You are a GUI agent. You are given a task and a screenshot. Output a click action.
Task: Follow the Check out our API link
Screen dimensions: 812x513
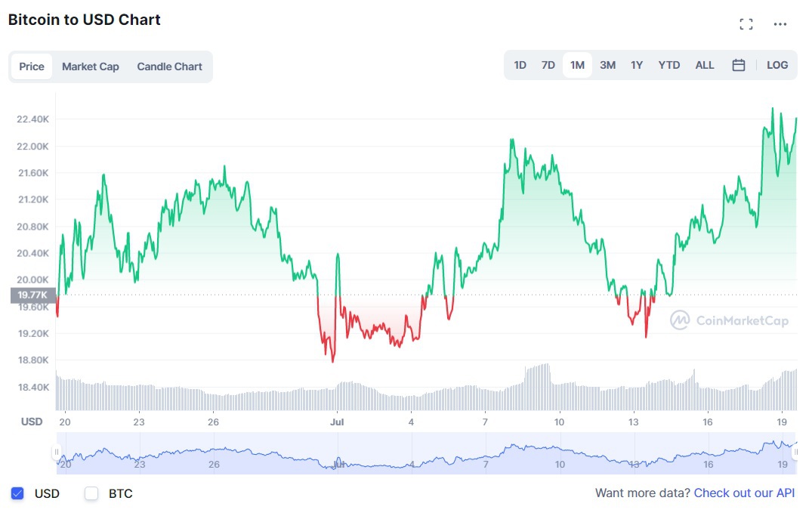tap(745, 493)
